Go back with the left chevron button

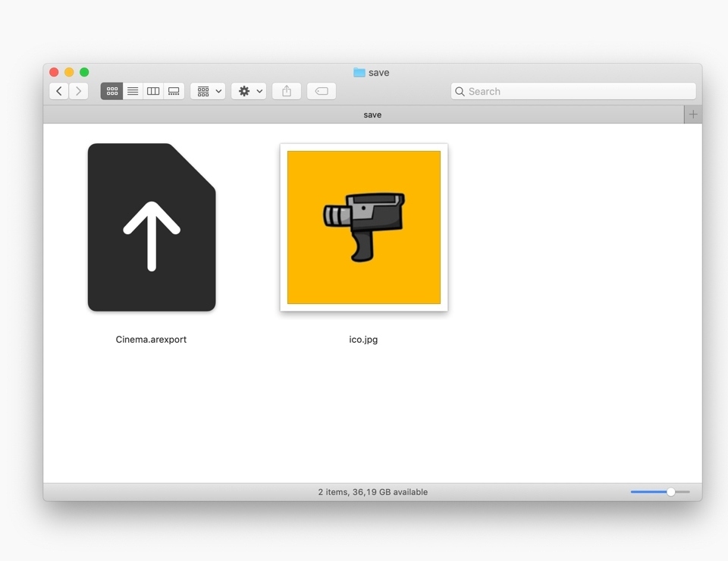[x=59, y=91]
